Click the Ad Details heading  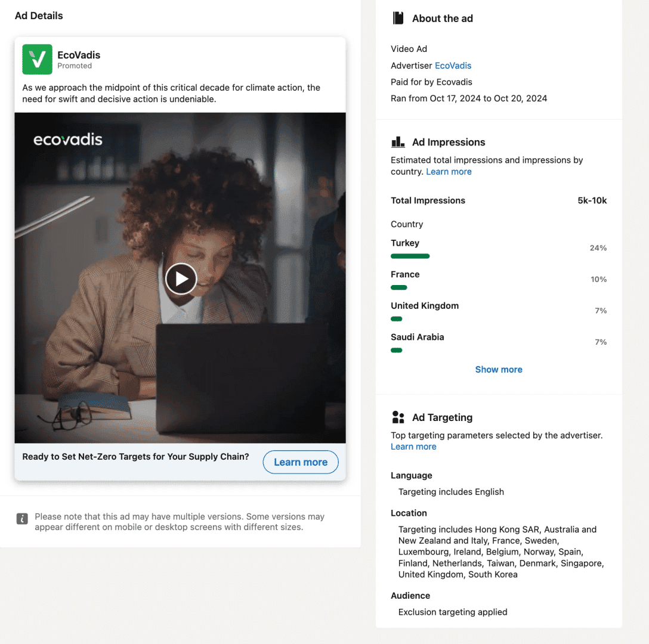39,16
